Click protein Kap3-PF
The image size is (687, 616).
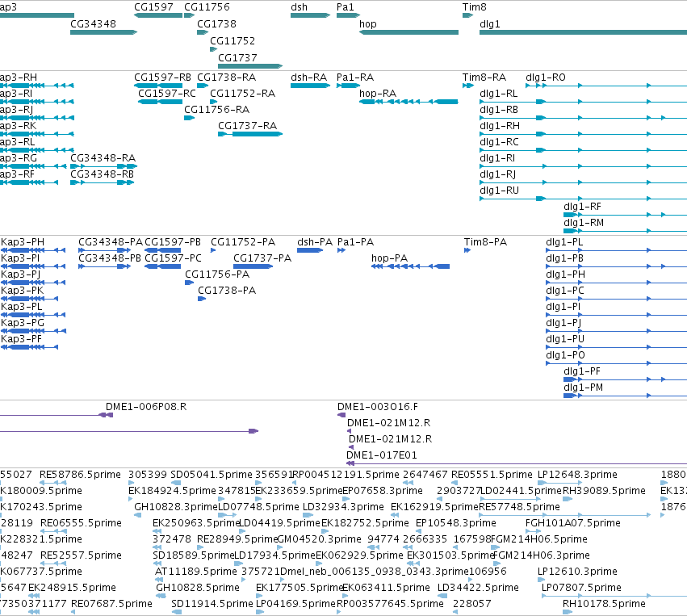(29, 347)
